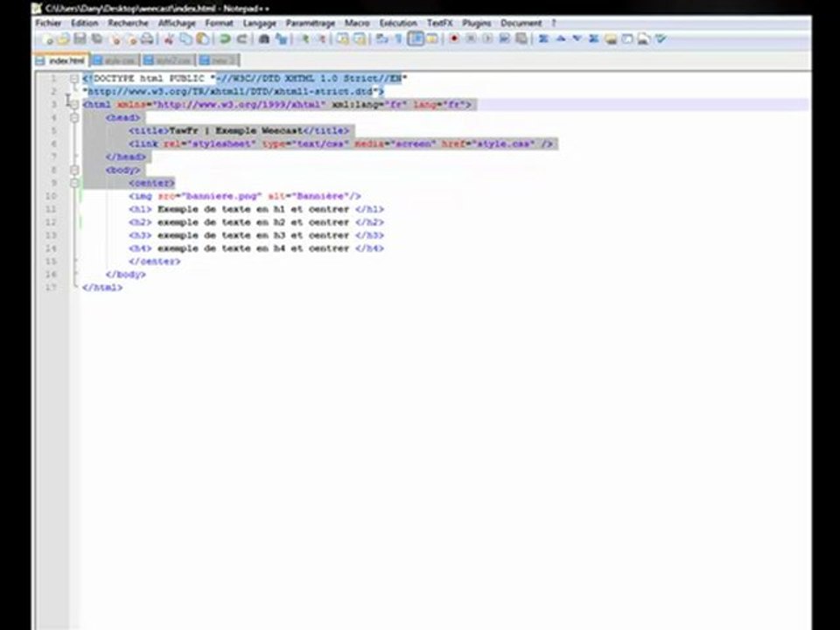Click the Play macro icon
The image size is (840, 630).
487,39
